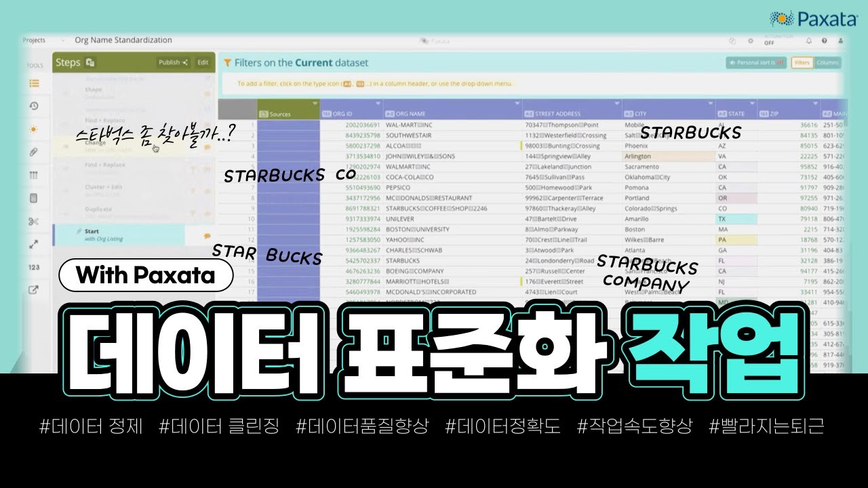Click the paperclip attach tool

click(x=34, y=152)
